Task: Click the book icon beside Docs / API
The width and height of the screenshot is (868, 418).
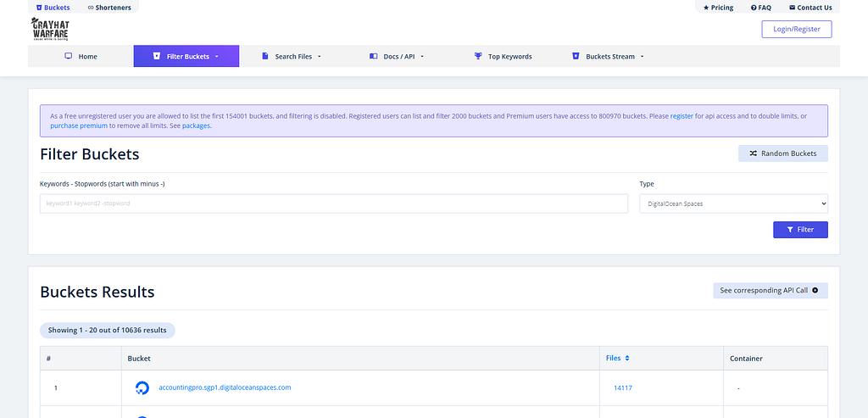Action: pos(374,56)
